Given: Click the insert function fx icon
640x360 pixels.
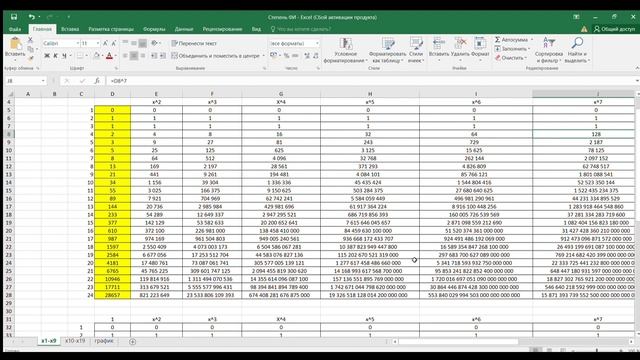Looking at the screenshot, I should coord(97,81).
